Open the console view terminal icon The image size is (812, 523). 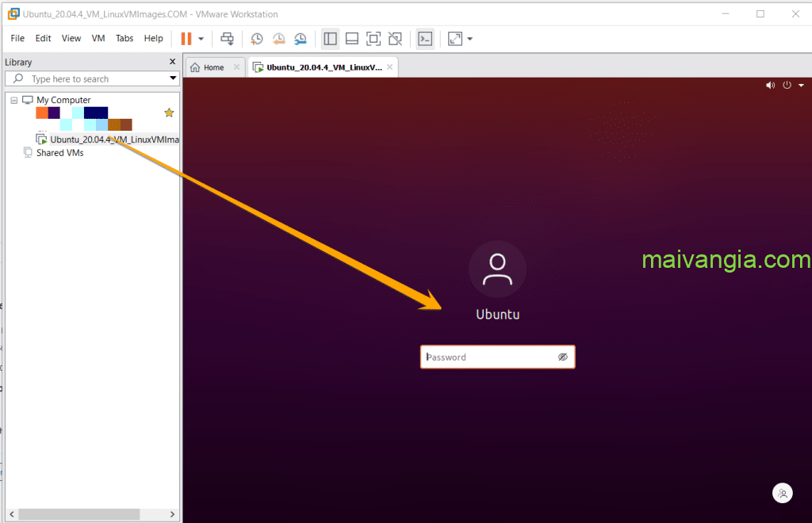(x=425, y=38)
